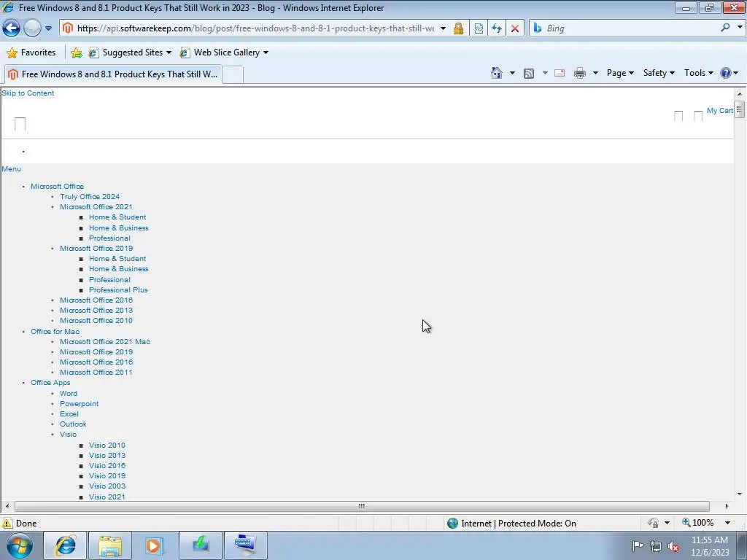Open the Tools menu
This screenshot has width=747, height=560.
(698, 73)
